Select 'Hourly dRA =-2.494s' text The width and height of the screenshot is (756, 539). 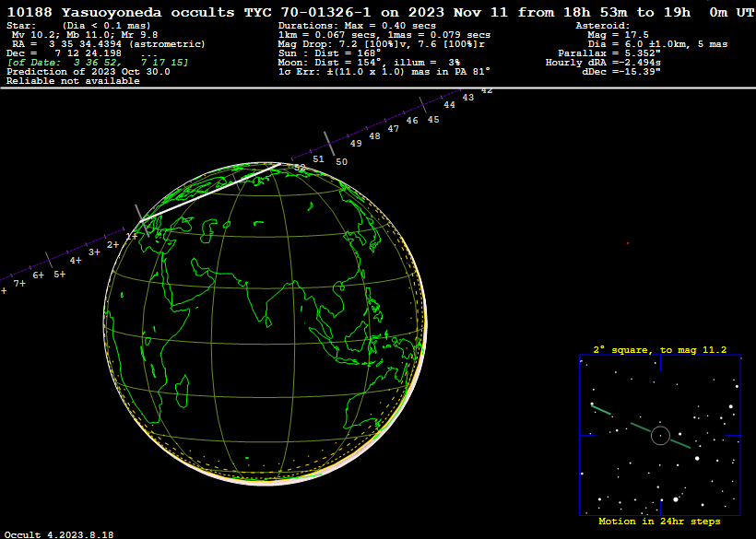tap(603, 63)
